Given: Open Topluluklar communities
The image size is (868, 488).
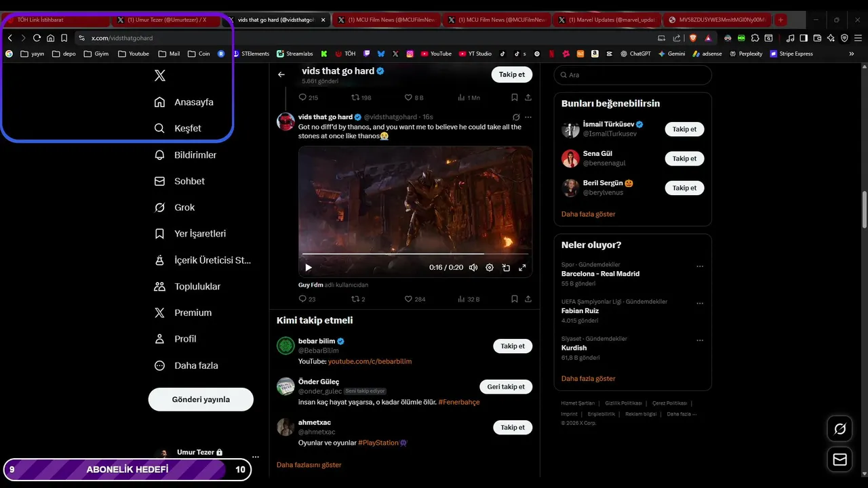Looking at the screenshot, I should pos(188,287).
